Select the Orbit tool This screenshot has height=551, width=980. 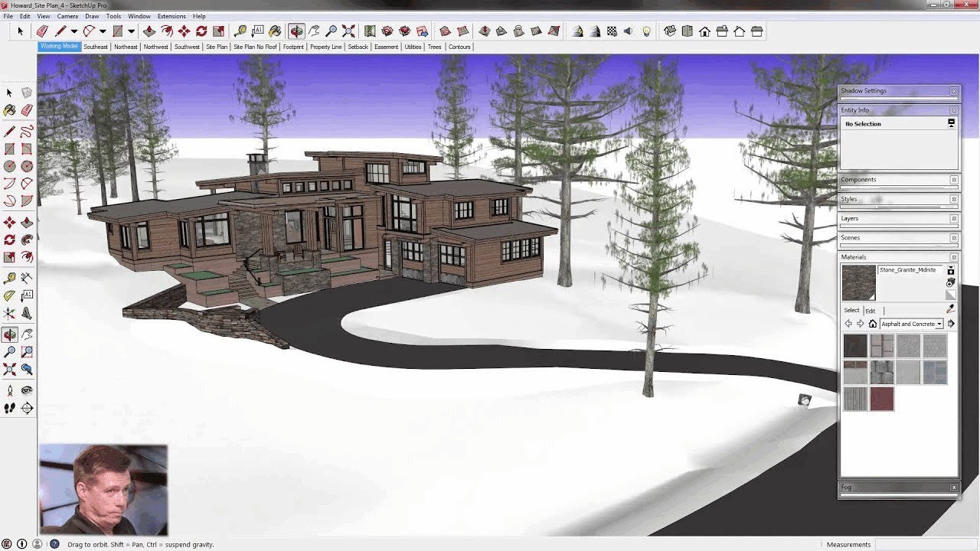(9, 333)
